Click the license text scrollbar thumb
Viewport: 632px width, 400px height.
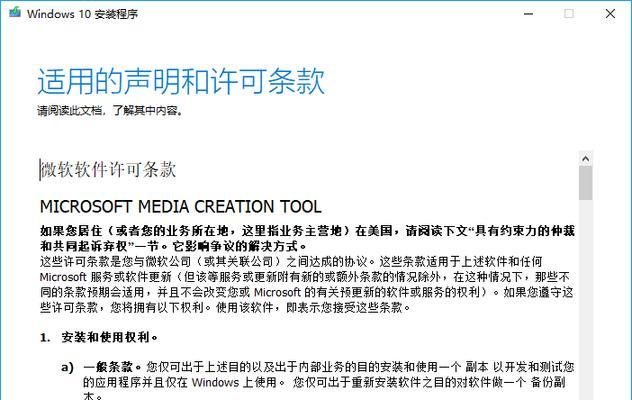586,183
